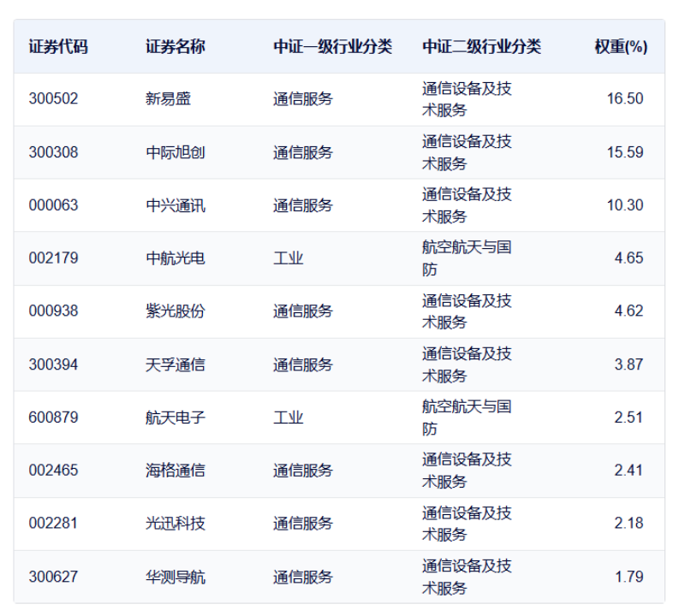
Task: Click 工业 in the 航天电子 row
Action: [289, 418]
